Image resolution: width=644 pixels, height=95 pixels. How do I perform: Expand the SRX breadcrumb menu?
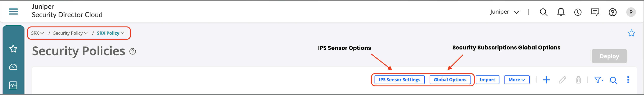(x=38, y=33)
